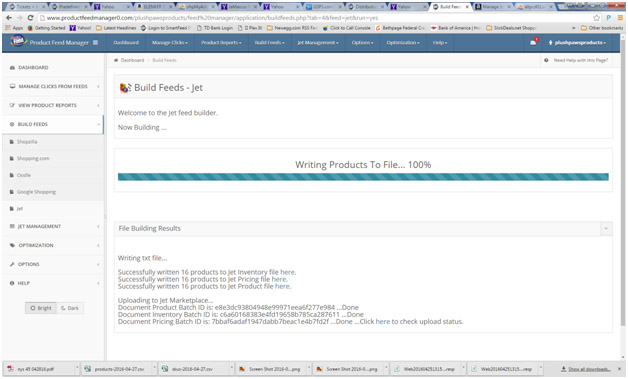The width and height of the screenshot is (628, 379).
Task: Expand OPTIONS sidebar section
Action: pos(53,264)
